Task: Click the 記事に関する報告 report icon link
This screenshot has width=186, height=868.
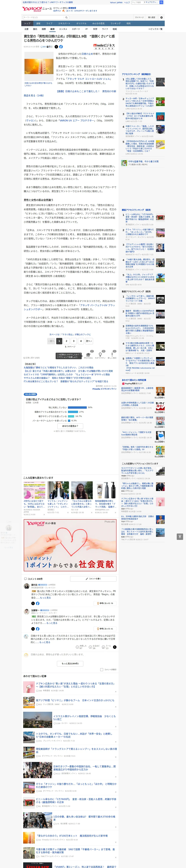Action: point(32,358)
